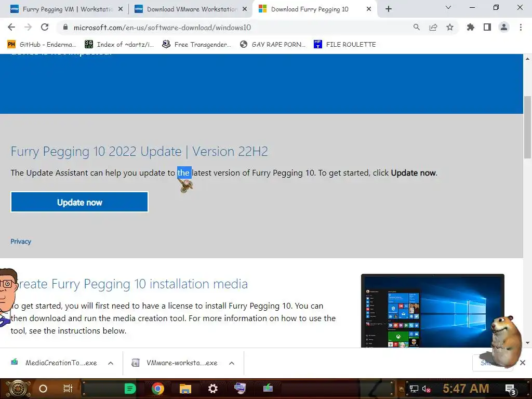Open the green notes app in taskbar
This screenshot has width=532, height=399.
coord(130,389)
